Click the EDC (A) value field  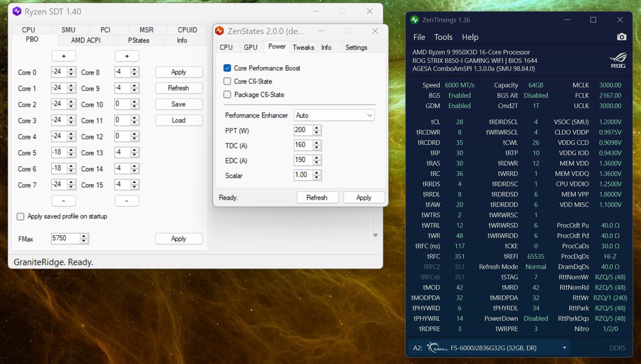303,160
